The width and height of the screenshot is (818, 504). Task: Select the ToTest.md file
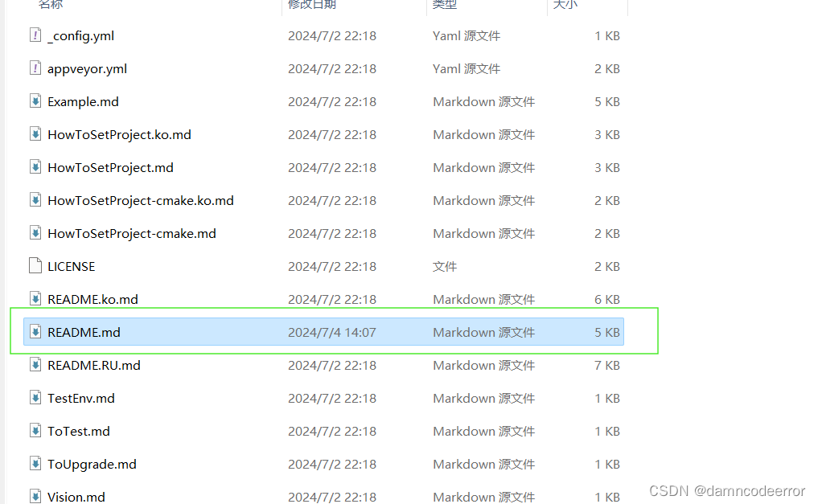tap(76, 431)
